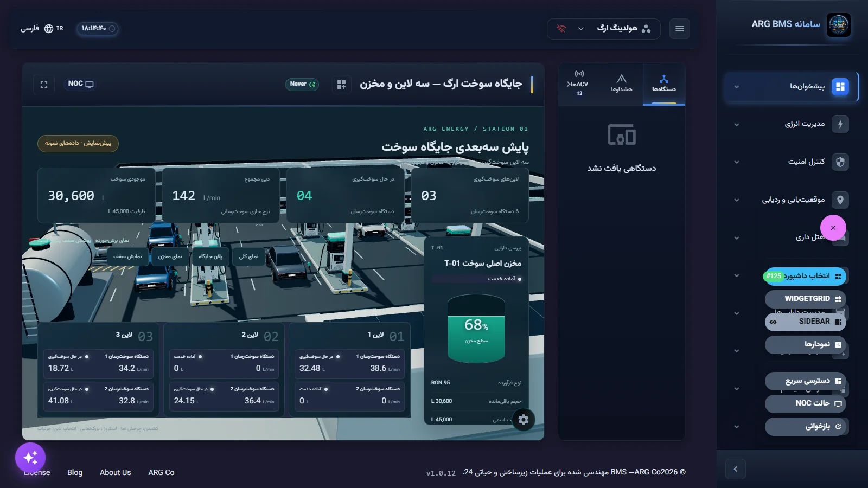Expand the مدیریت انرژی sidebar section
Viewport: 868px width, 488px height.
pos(737,125)
